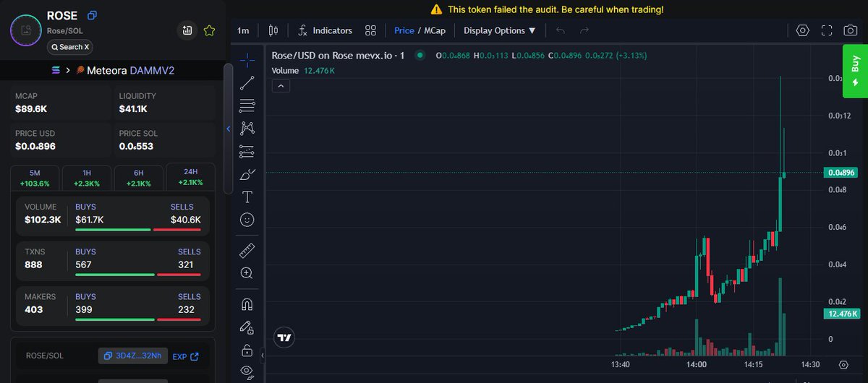This screenshot has width=868, height=383.
Task: Click the Volume indicator label
Action: (x=285, y=71)
